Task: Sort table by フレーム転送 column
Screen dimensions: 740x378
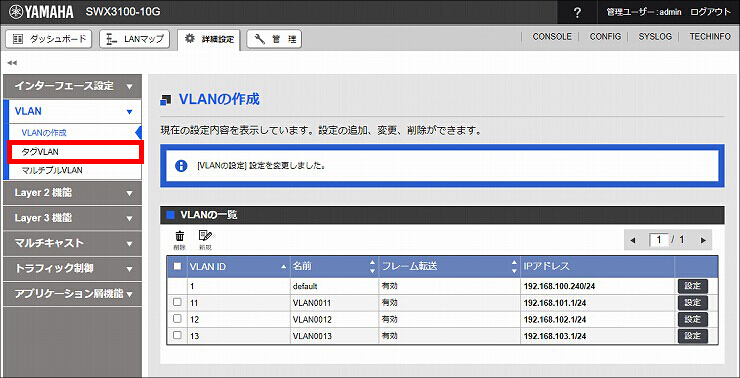Action: click(x=449, y=267)
